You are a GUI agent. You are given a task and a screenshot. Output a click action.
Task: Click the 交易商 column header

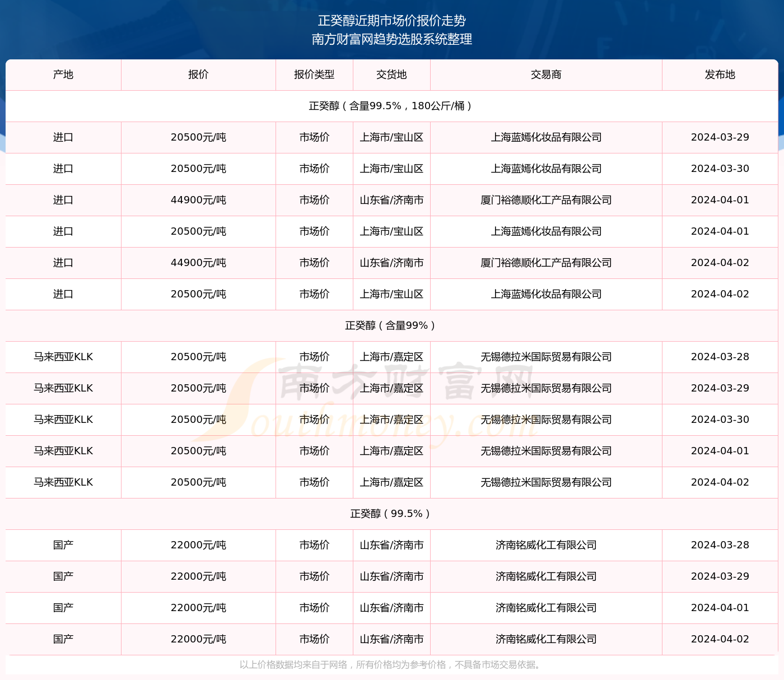(546, 74)
